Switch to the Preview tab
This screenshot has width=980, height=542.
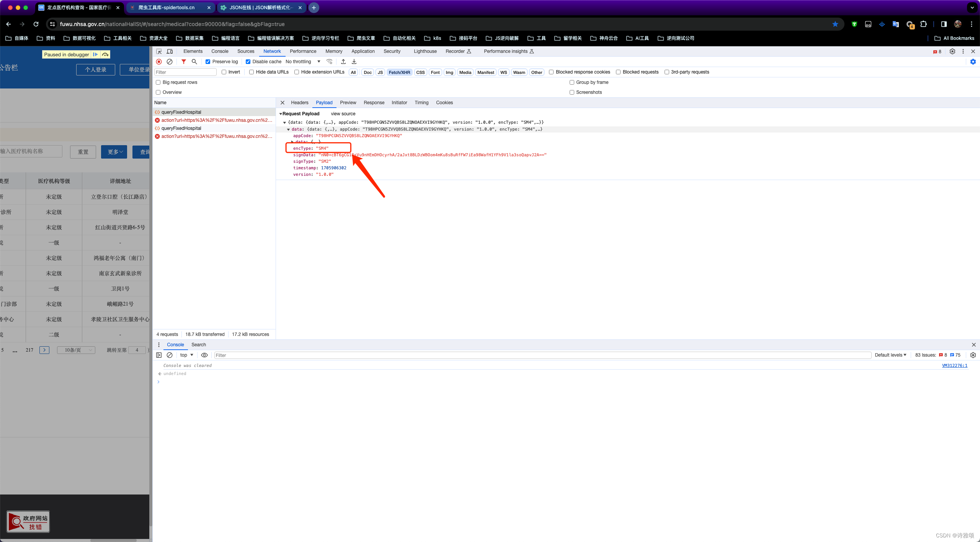point(348,102)
